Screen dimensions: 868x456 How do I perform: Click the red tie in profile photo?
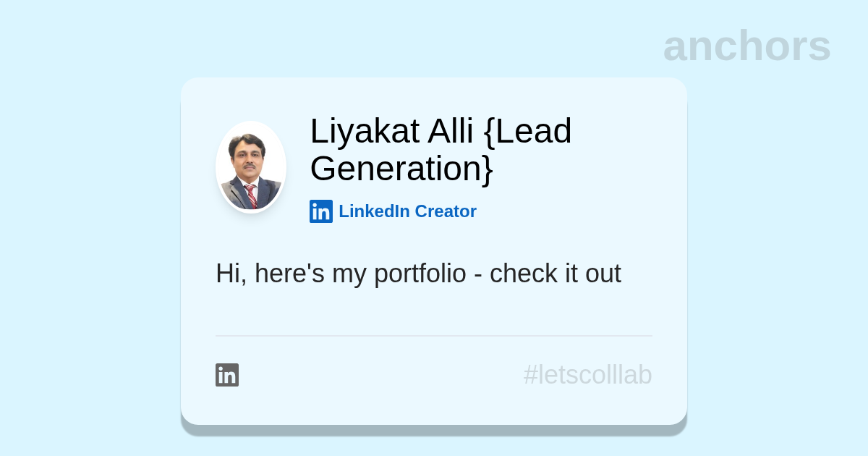point(251,195)
